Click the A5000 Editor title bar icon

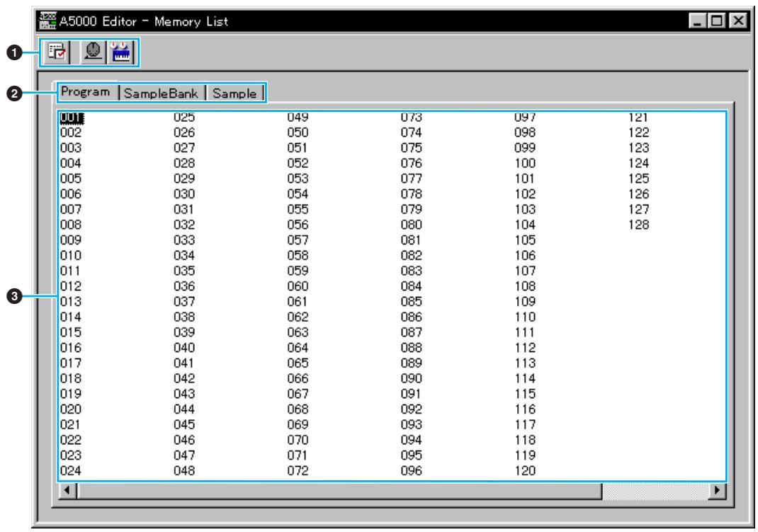pos(47,21)
